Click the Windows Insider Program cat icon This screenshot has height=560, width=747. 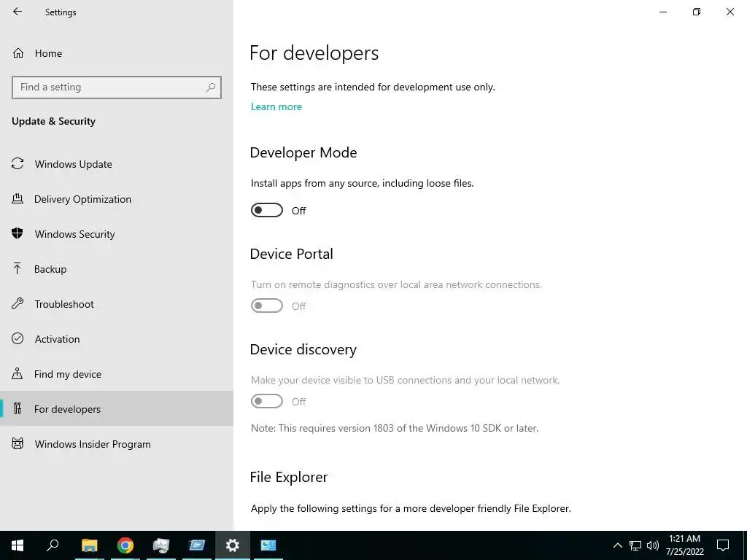pyautogui.click(x=18, y=444)
